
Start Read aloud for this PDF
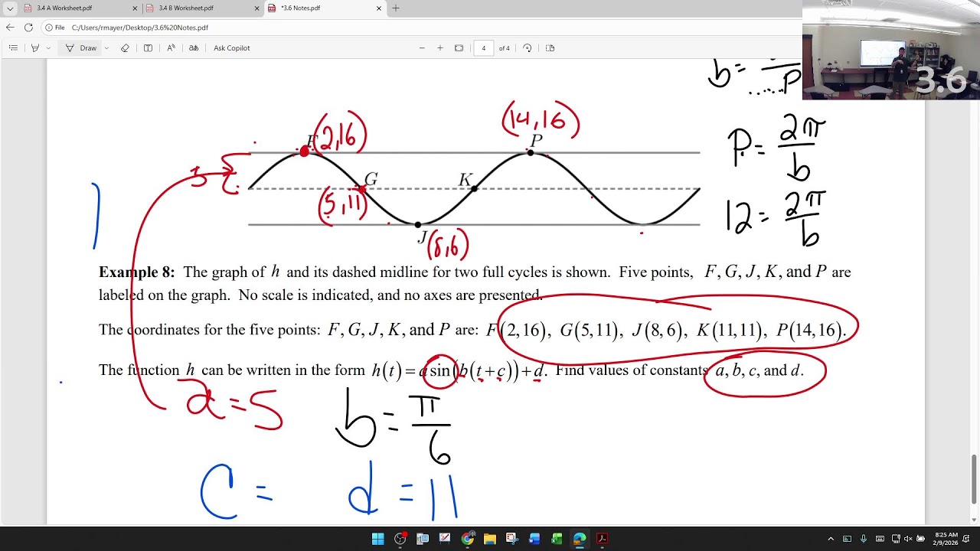(x=171, y=47)
